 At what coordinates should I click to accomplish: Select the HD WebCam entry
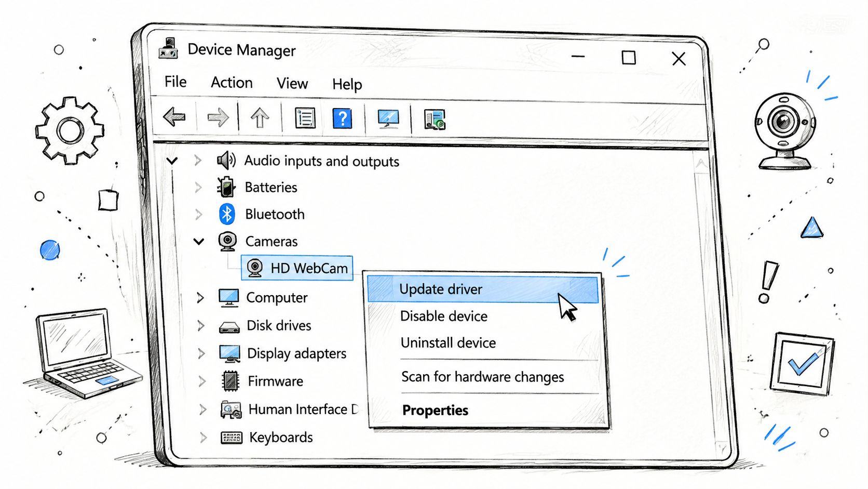coord(297,268)
